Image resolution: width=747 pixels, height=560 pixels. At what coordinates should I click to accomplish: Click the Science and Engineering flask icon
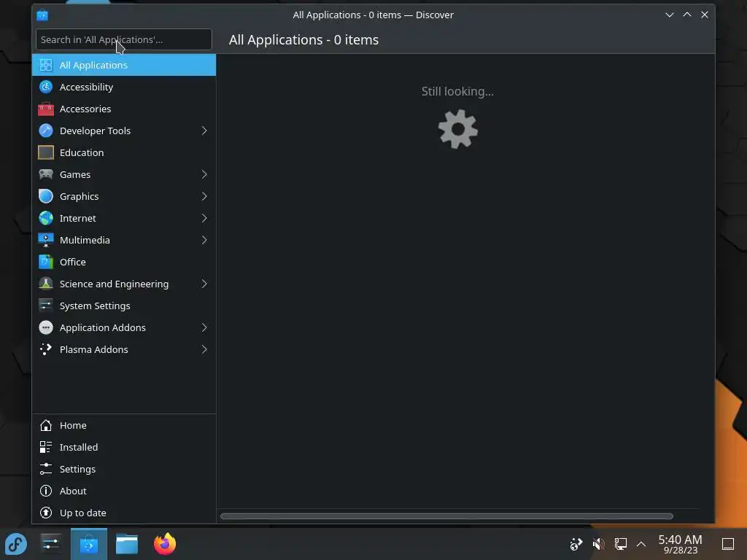[46, 284]
